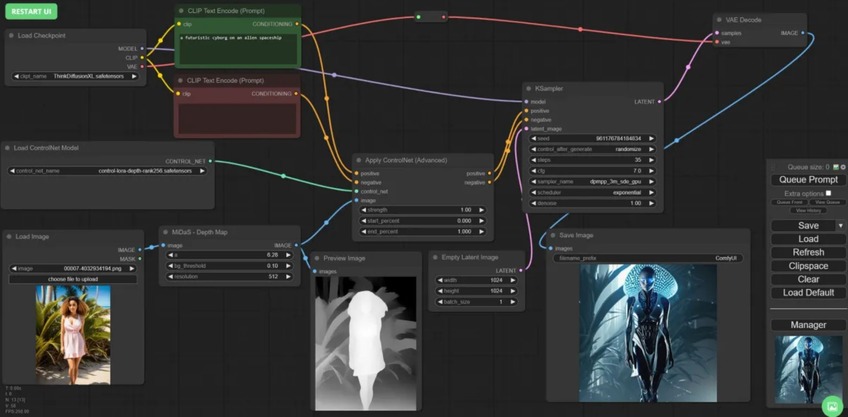
Task: Open the Manager menu
Action: [808, 325]
